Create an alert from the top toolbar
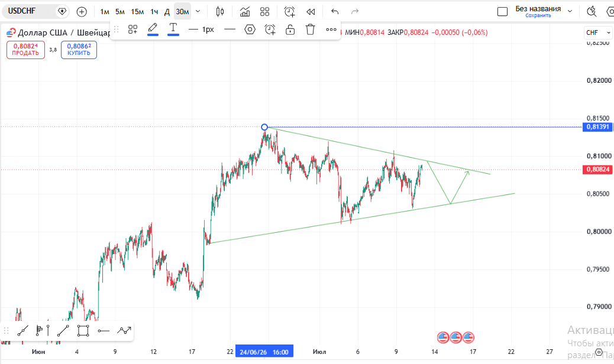This screenshot has height=364, width=614. (x=289, y=12)
